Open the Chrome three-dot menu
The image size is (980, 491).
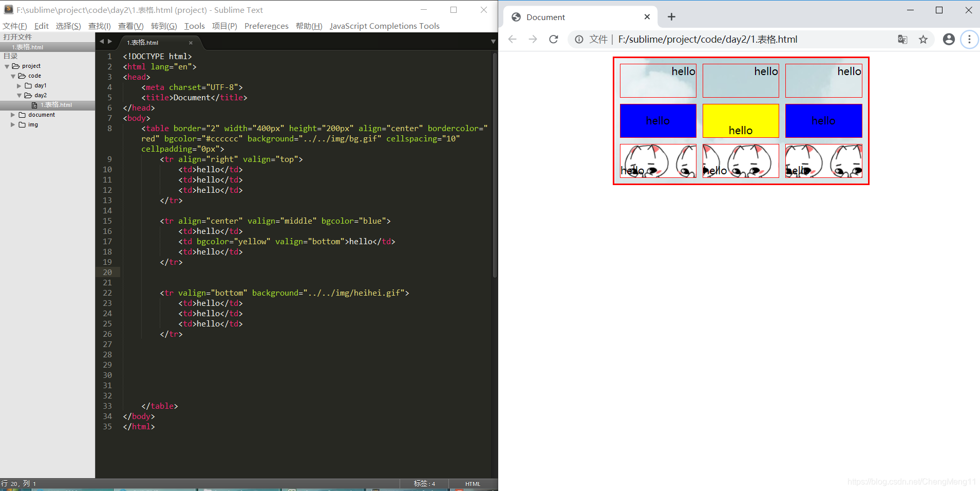coord(969,40)
